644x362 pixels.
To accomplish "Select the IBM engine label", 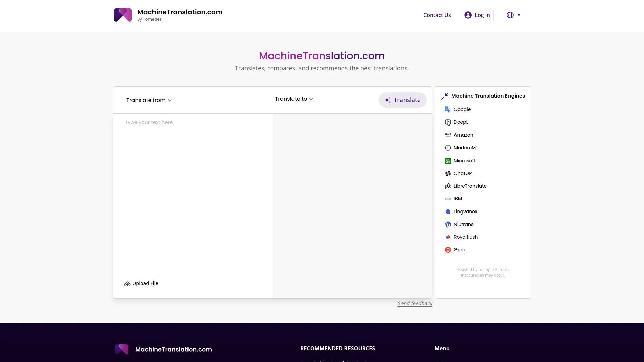I will [x=458, y=199].
